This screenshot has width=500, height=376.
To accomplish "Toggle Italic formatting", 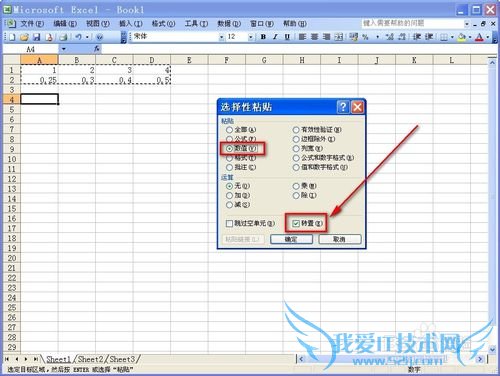I will point(275,37).
